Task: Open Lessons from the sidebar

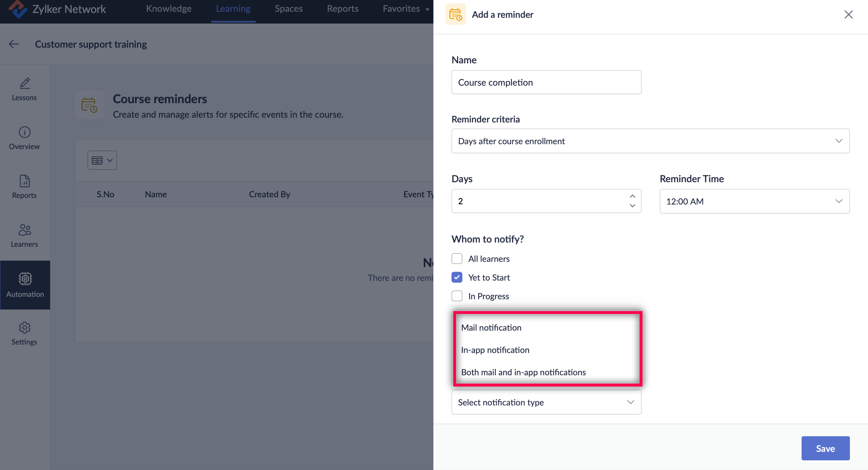Action: [x=24, y=90]
